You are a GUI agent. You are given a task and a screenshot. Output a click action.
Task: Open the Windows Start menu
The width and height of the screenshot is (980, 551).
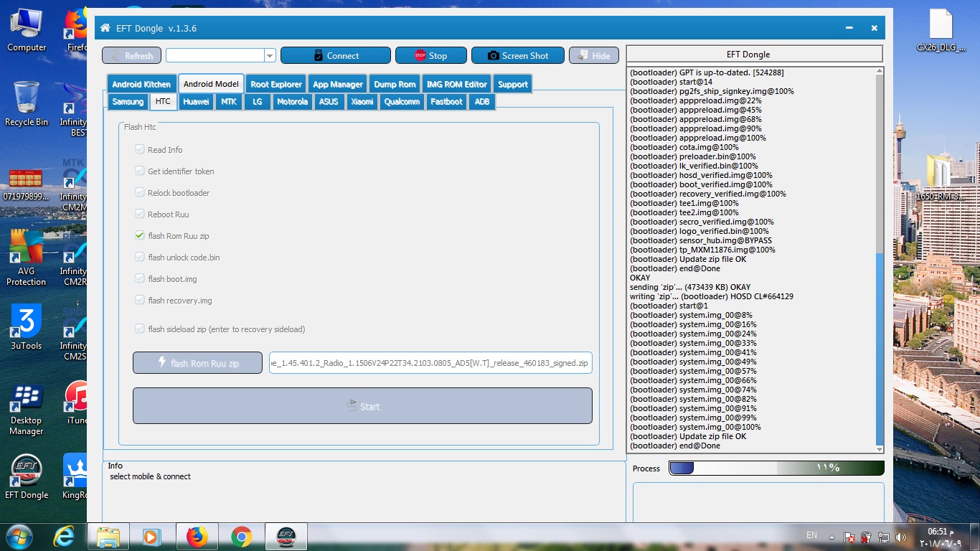[x=19, y=536]
